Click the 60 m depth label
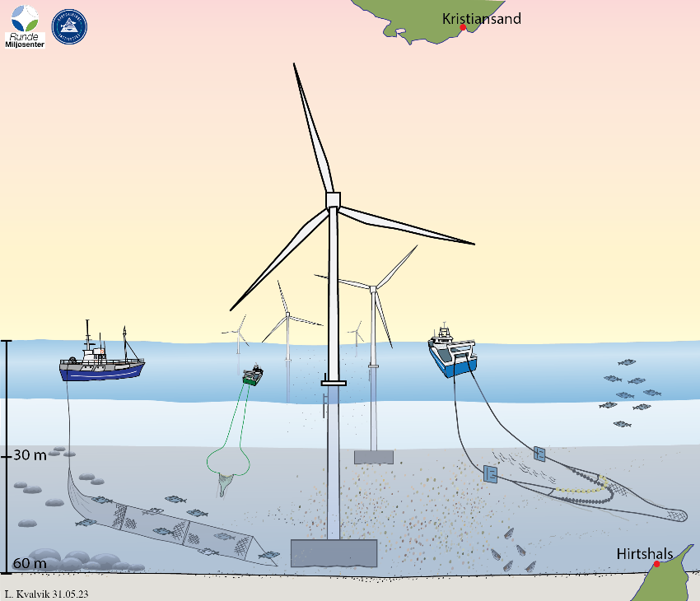The image size is (700, 601). pos(29,563)
